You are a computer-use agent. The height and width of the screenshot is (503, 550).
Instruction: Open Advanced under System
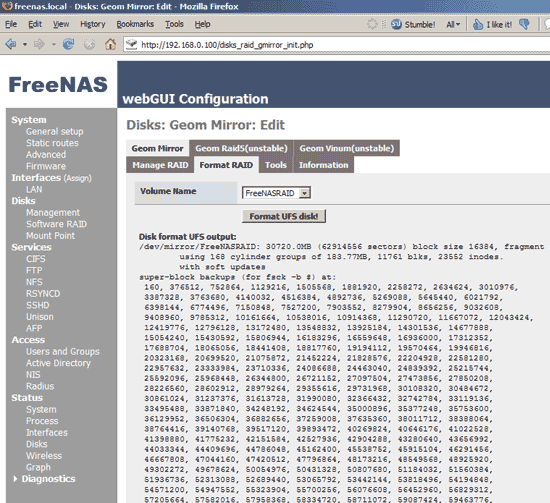coord(46,155)
